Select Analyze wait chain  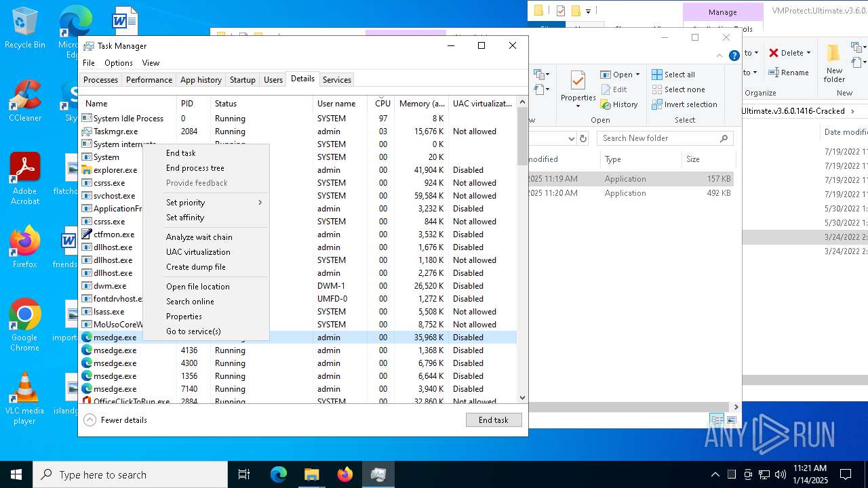[x=199, y=237]
